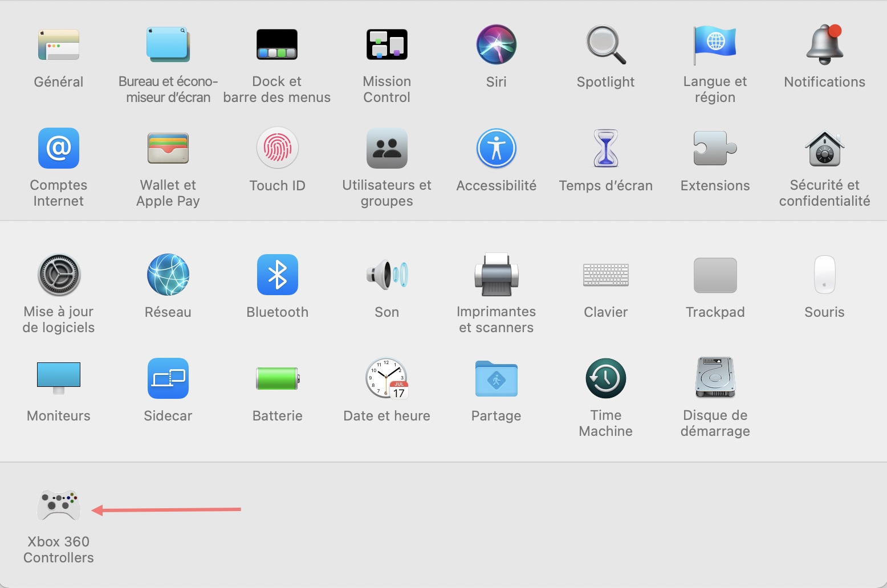Viewport: 887px width, 588px height.
Task: Open Time Machine preferences
Action: tap(606, 378)
